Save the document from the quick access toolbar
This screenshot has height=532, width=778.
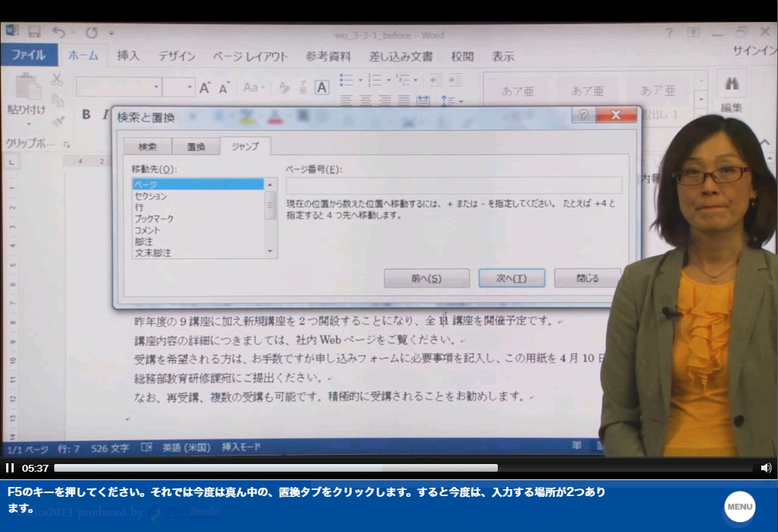[x=34, y=33]
